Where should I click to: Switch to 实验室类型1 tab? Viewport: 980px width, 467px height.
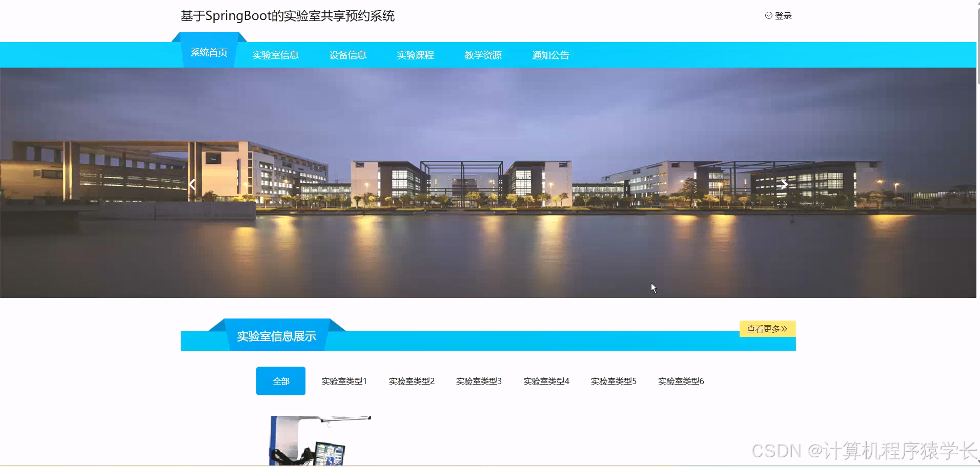pyautogui.click(x=344, y=380)
